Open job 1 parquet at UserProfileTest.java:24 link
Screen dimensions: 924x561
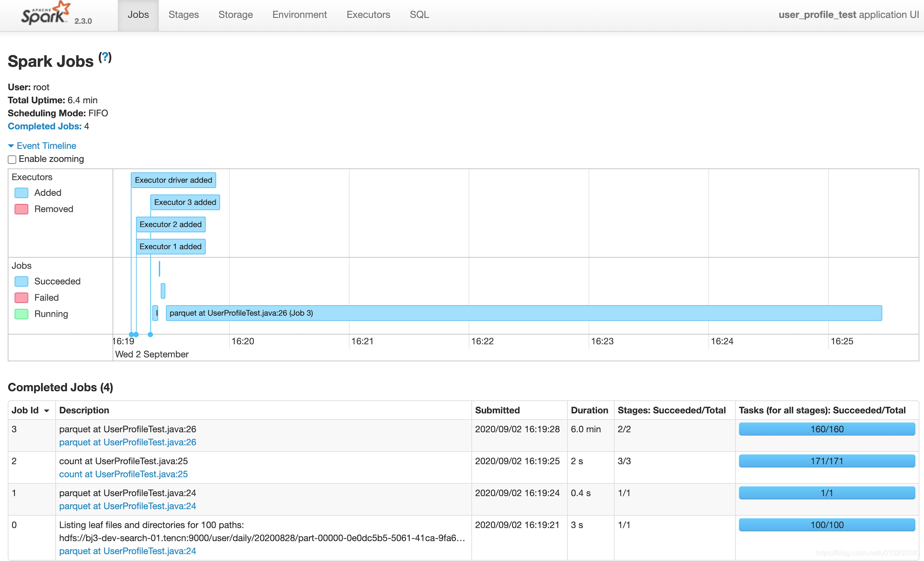[127, 506]
